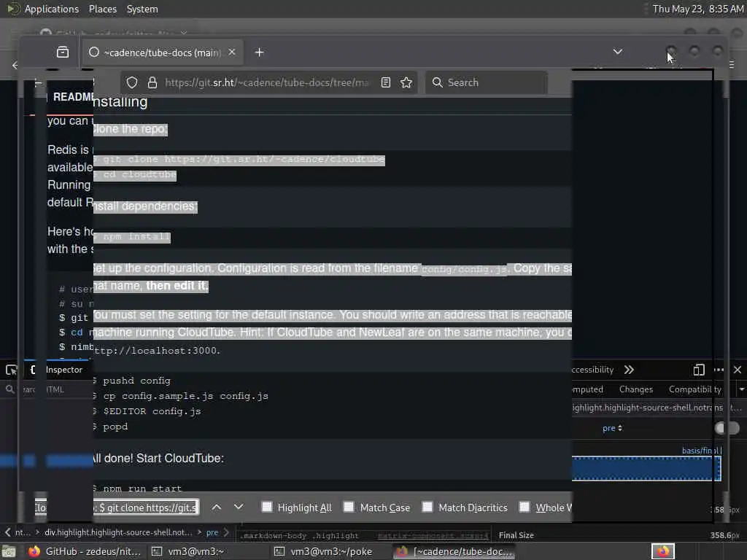Toggle Responsive Design Mode icon
The image size is (747, 560).
pos(698,370)
